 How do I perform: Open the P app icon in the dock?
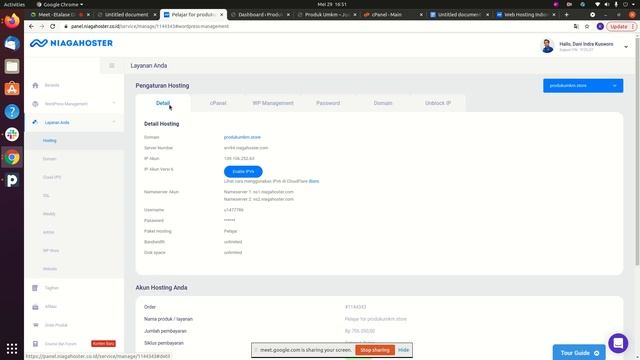pos(12,180)
